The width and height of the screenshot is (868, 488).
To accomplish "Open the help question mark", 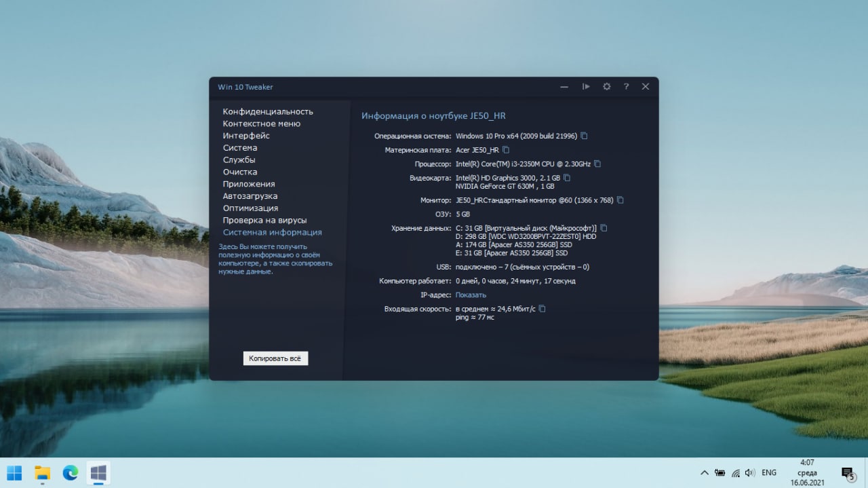I will [626, 87].
